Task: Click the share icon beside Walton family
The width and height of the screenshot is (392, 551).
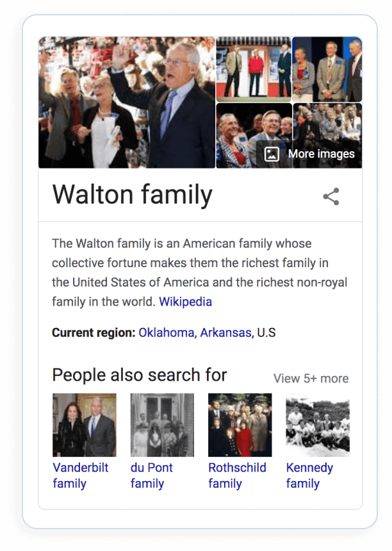Action: 331,196
